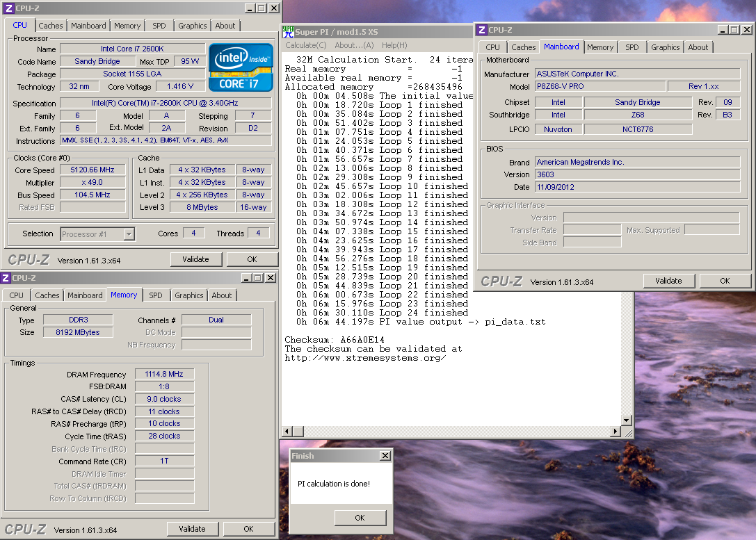
Task: Click Validate in Mainboard CPU-Z window
Action: click(669, 281)
